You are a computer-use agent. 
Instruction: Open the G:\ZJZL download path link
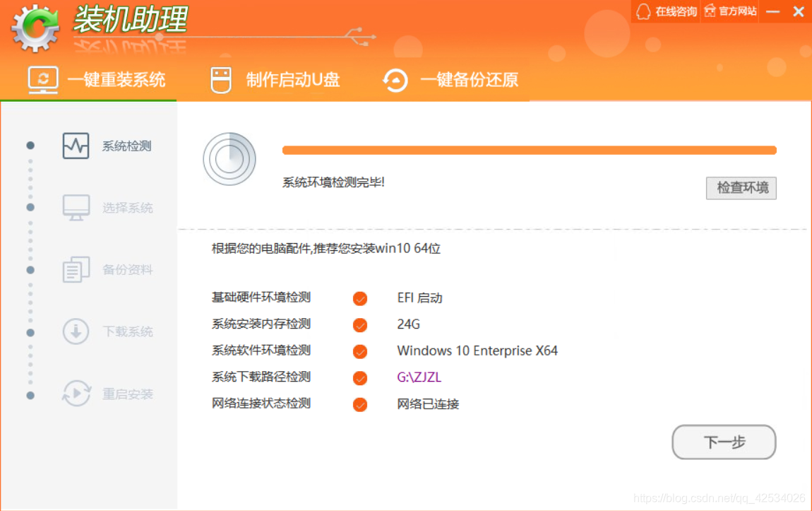(419, 377)
